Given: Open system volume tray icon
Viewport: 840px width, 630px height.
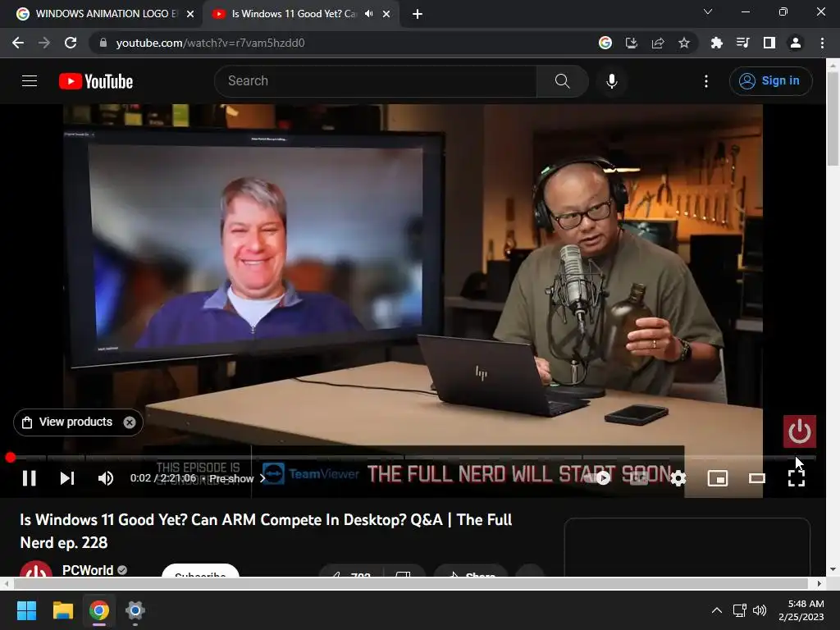Looking at the screenshot, I should coord(760,610).
